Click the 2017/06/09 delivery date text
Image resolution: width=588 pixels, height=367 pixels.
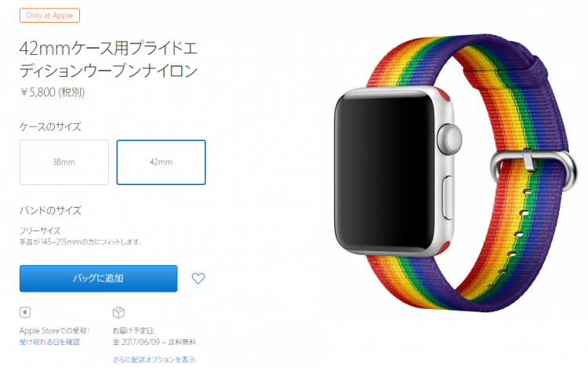tap(140, 342)
